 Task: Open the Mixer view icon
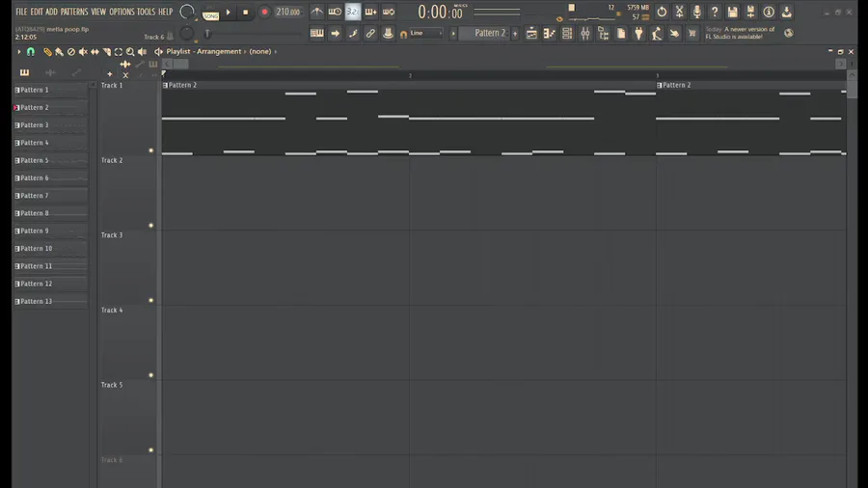click(x=585, y=34)
